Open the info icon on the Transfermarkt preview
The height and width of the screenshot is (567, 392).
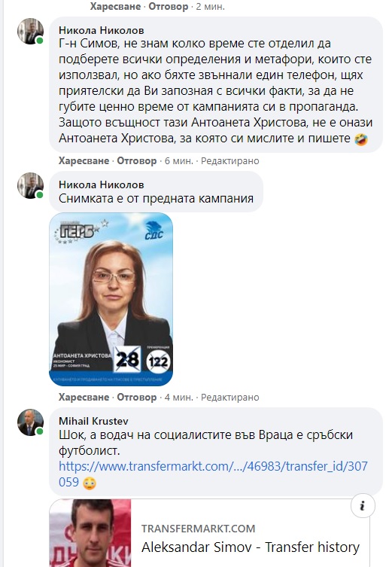(363, 505)
